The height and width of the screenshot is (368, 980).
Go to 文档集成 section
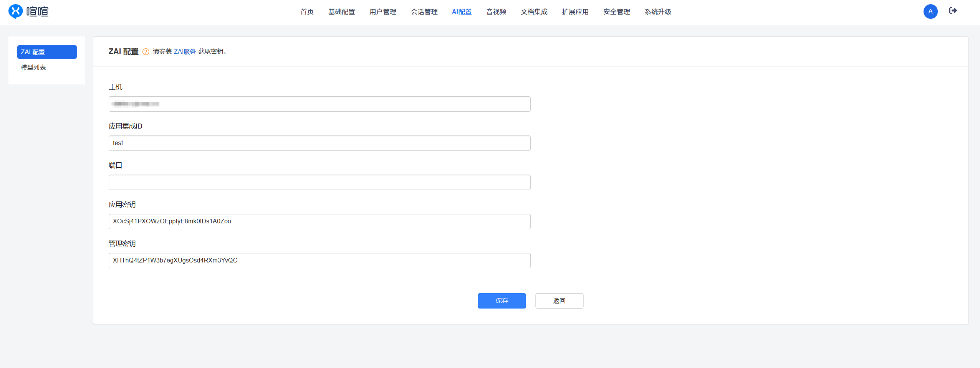(x=534, y=12)
